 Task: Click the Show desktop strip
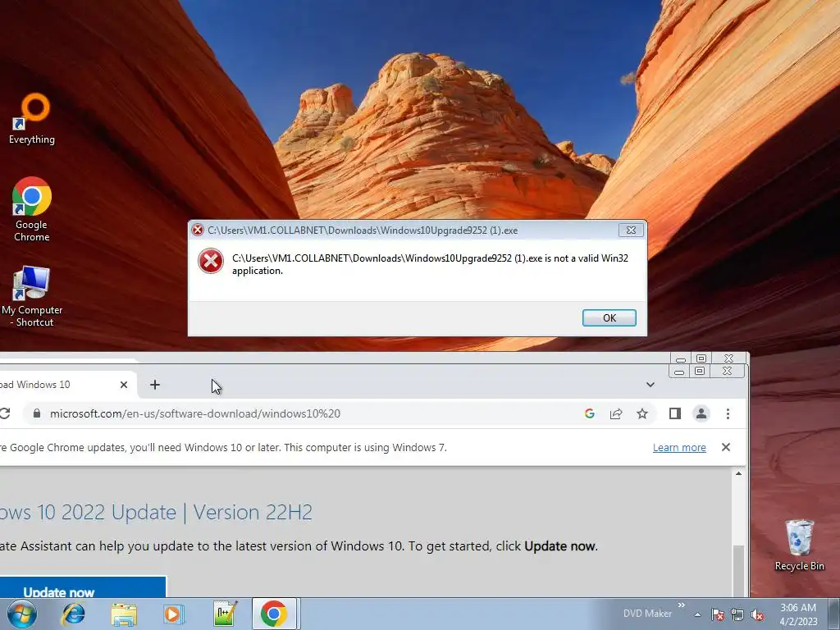pos(834,614)
